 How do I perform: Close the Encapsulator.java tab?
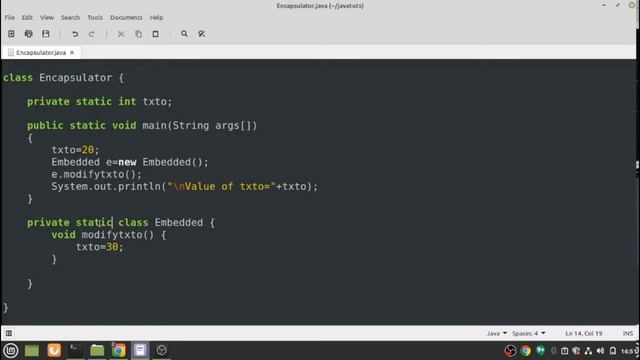pos(72,53)
